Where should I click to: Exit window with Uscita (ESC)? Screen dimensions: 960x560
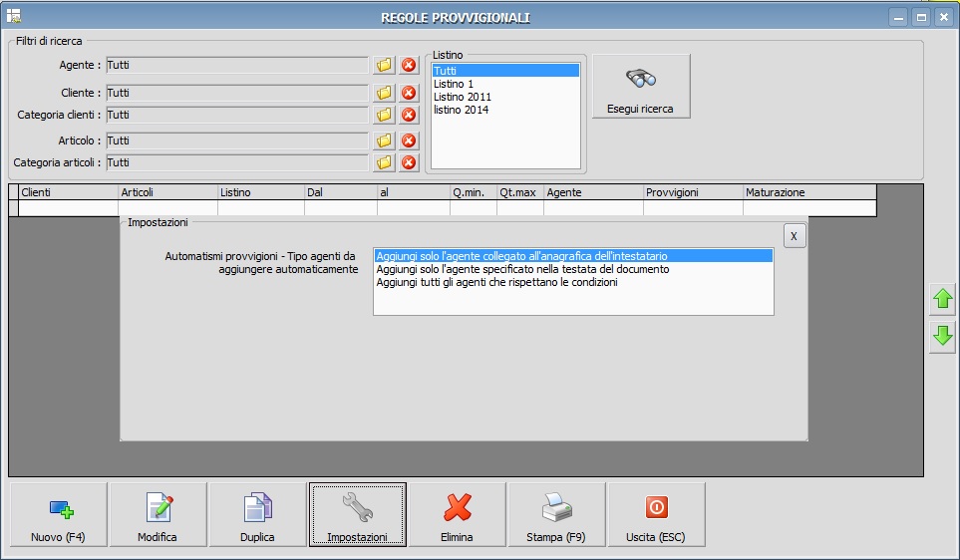coord(656,515)
